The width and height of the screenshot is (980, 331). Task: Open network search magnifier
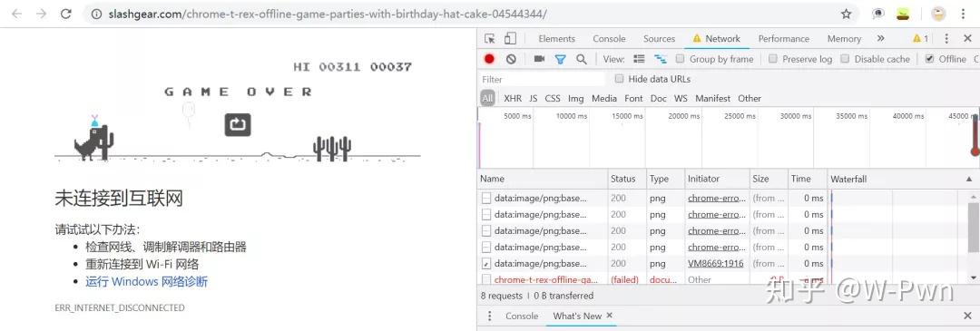(x=582, y=59)
